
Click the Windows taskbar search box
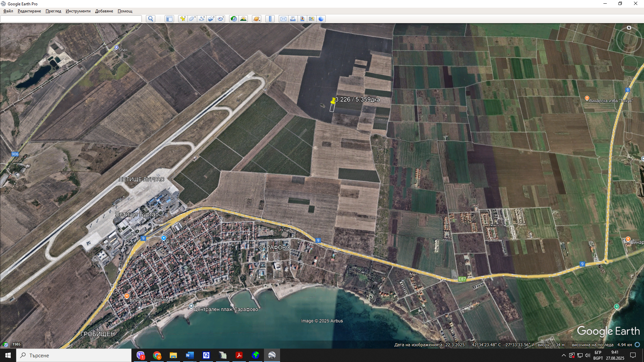(x=74, y=355)
